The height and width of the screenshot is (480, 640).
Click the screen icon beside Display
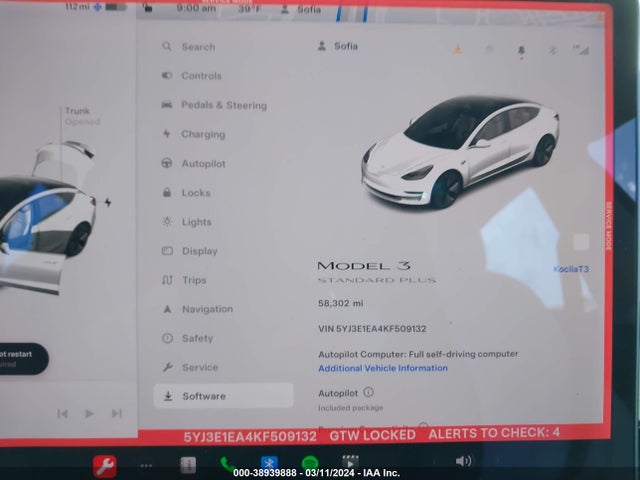(x=167, y=251)
